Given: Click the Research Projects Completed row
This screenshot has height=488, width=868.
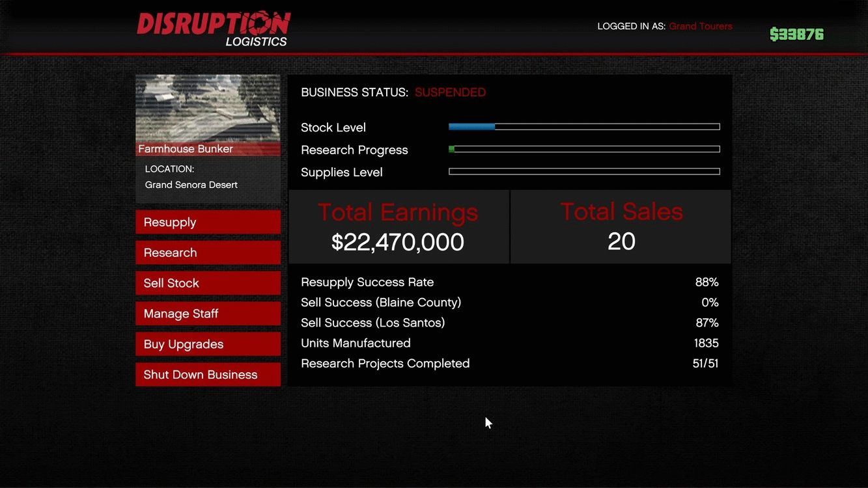Looking at the screenshot, I should [510, 364].
